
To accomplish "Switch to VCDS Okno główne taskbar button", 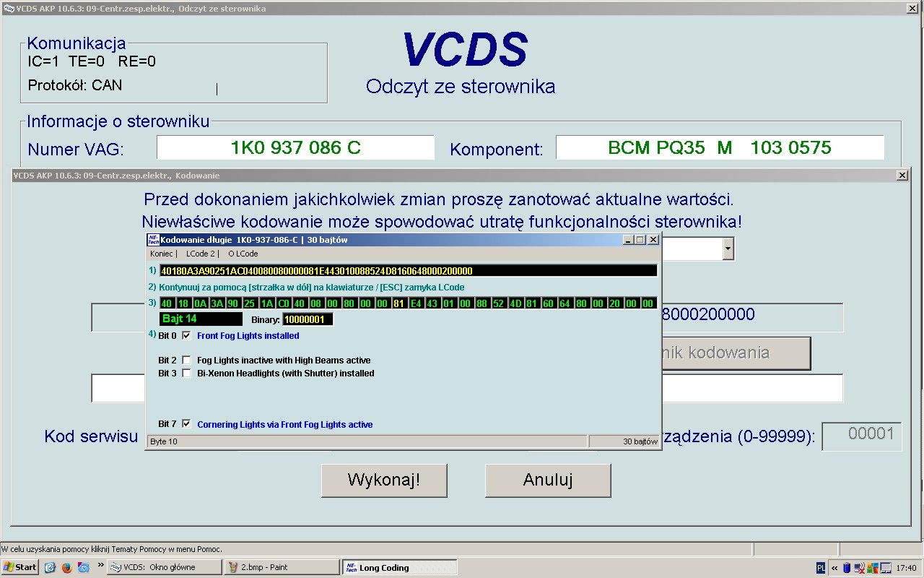I will (x=165, y=567).
